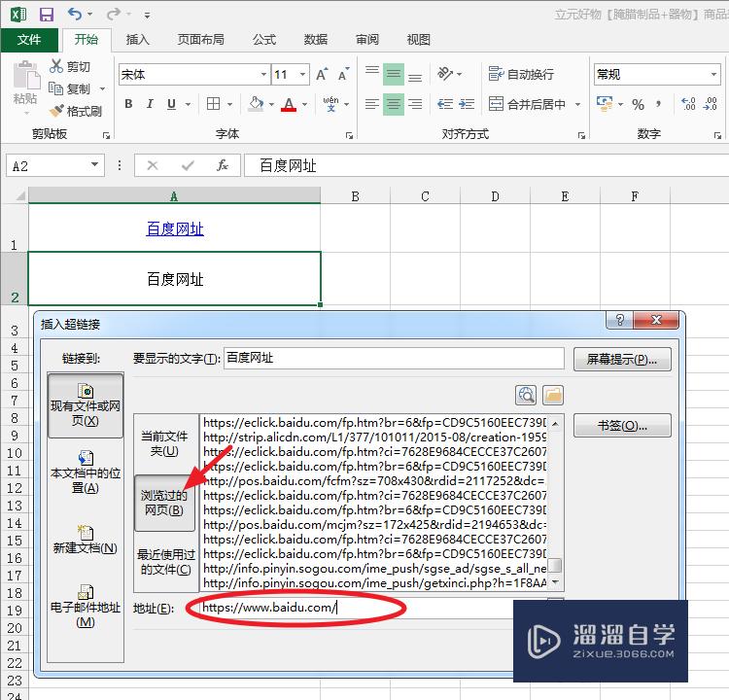
Task: Expand the underline style dropdown arrow
Action: [188, 104]
